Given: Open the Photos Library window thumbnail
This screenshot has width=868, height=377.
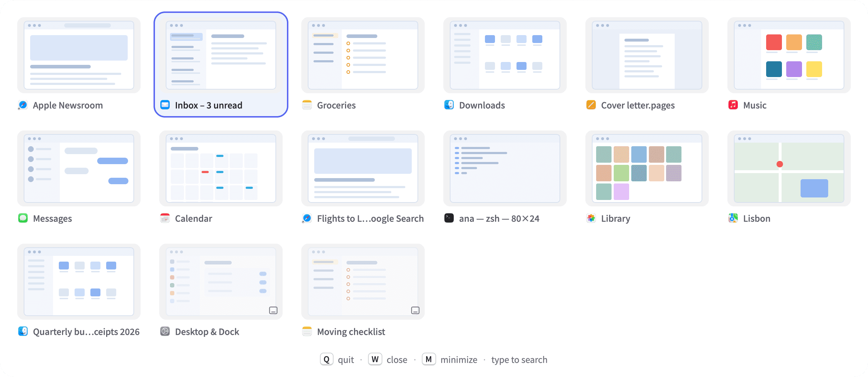Looking at the screenshot, I should point(647,168).
